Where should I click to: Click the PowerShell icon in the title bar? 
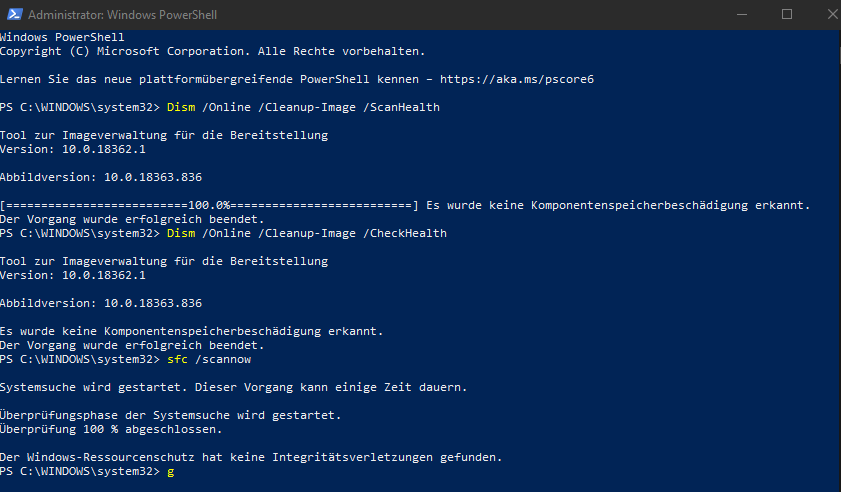coord(13,14)
